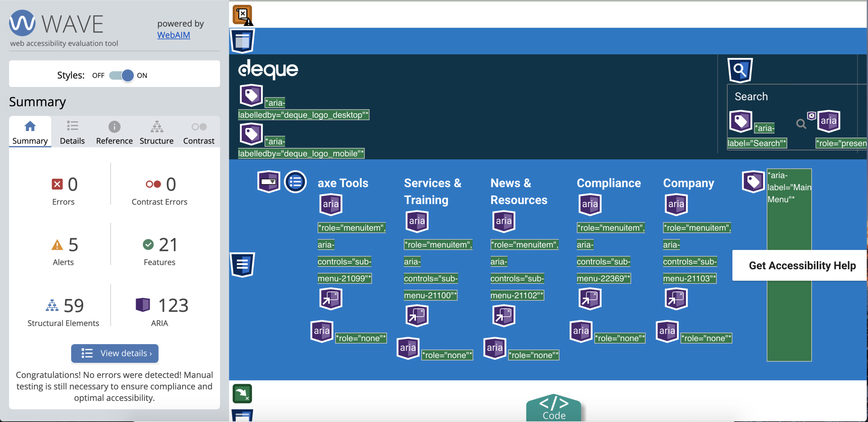This screenshot has width=868, height=422.
Task: Click the header landmark icon at top
Action: tap(242, 41)
